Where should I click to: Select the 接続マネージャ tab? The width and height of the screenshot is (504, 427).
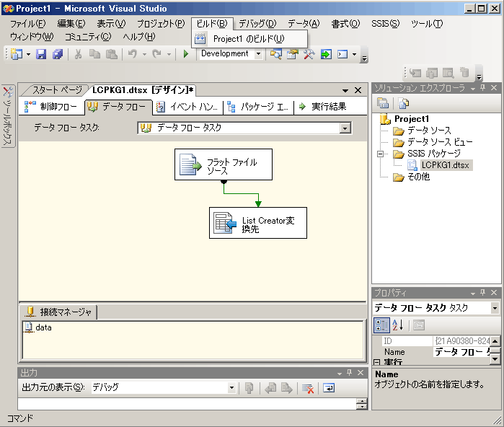[x=59, y=312]
